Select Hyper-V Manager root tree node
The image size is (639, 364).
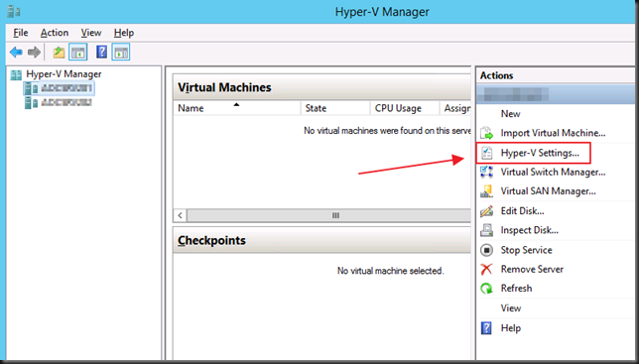click(64, 74)
